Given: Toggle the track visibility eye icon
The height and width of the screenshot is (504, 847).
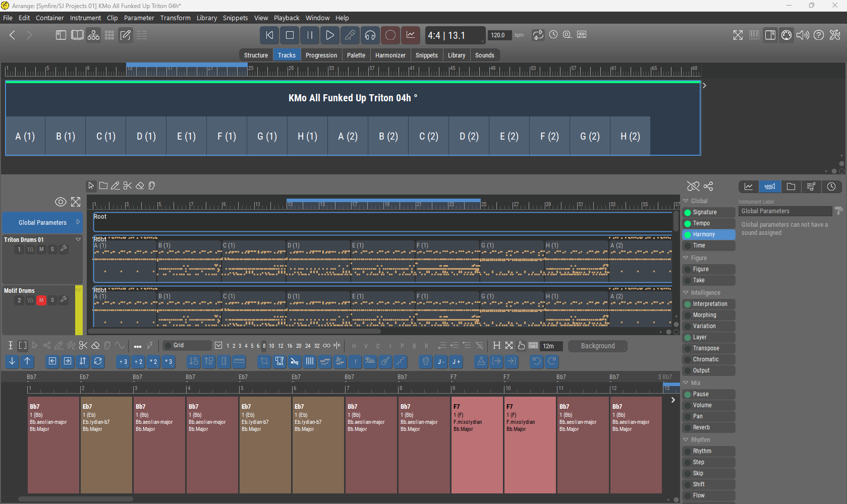Looking at the screenshot, I should pos(61,202).
